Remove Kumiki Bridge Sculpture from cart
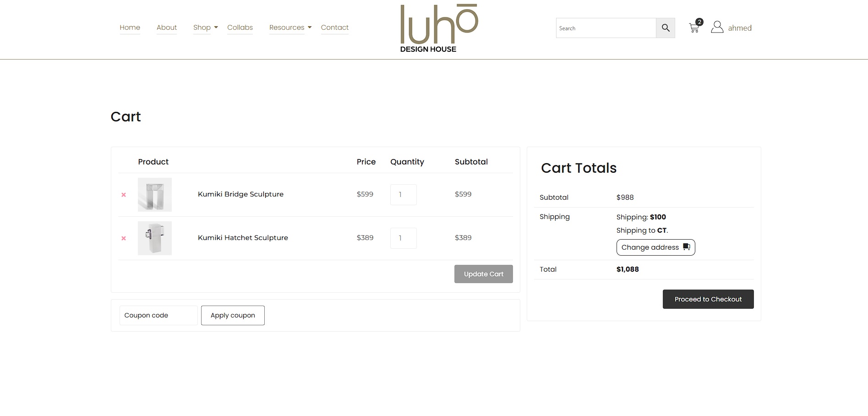This screenshot has height=416, width=868. [124, 195]
